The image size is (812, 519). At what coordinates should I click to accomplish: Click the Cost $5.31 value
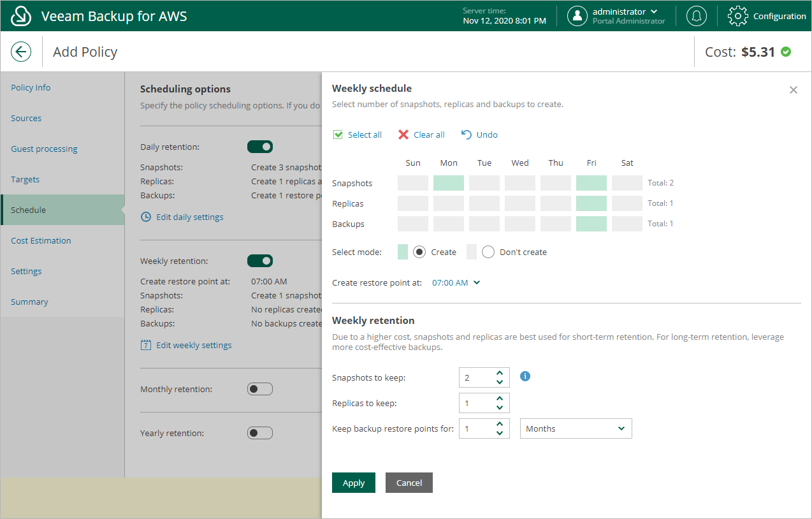pyautogui.click(x=758, y=52)
